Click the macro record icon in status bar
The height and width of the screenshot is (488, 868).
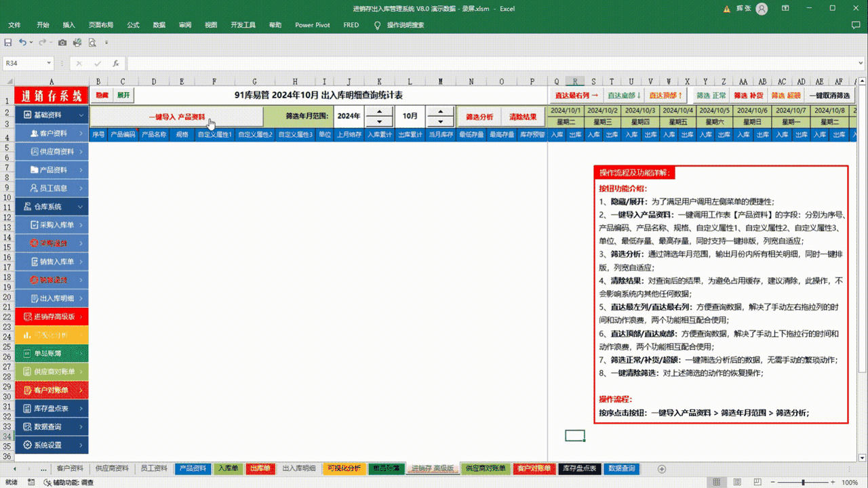click(31, 483)
